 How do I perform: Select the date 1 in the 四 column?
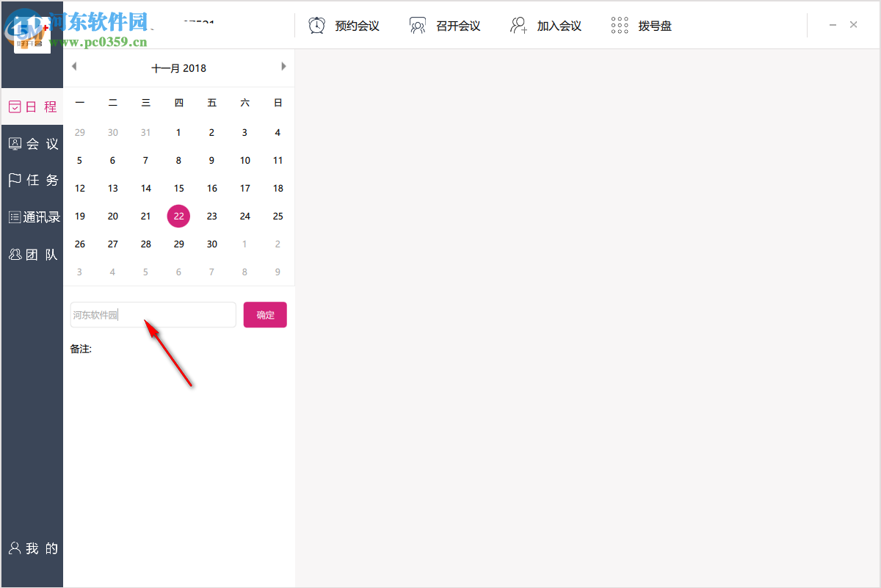click(178, 132)
